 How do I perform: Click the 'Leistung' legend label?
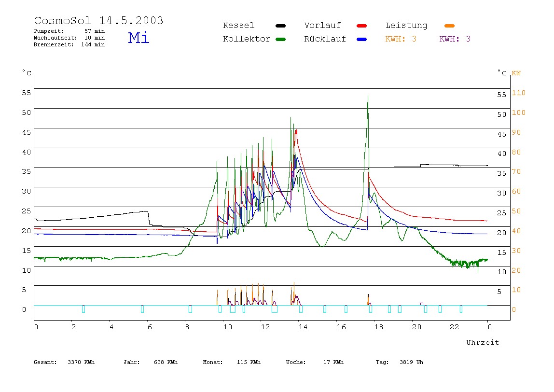[406, 26]
